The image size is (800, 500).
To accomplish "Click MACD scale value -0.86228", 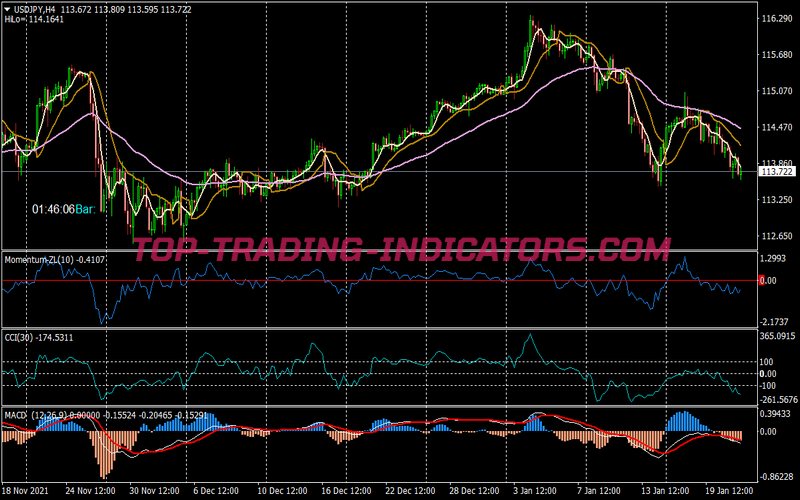I will (778, 477).
